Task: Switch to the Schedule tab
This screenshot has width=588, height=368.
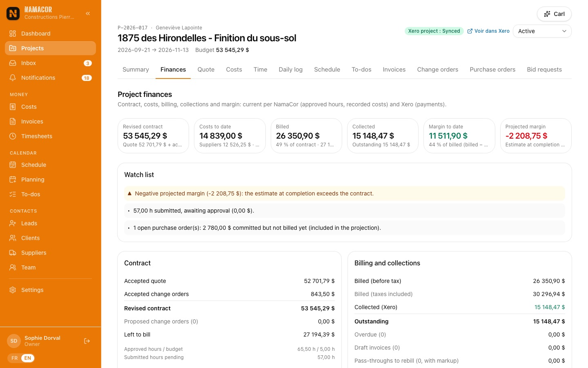Action: tap(327, 70)
